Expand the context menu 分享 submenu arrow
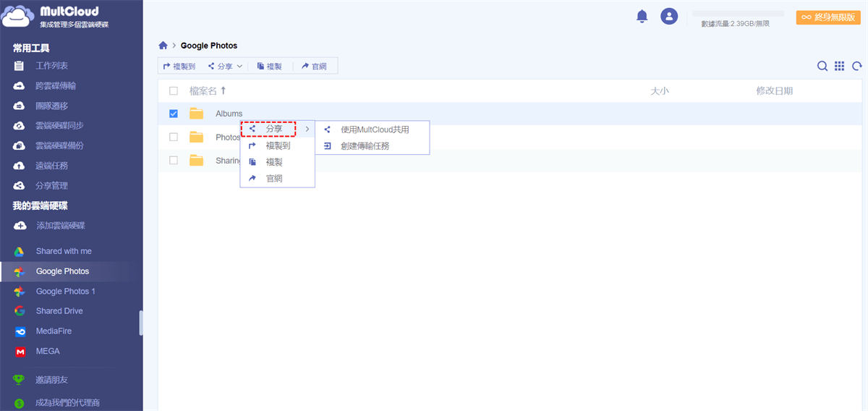Viewport: 868px width, 411px height. click(x=307, y=129)
